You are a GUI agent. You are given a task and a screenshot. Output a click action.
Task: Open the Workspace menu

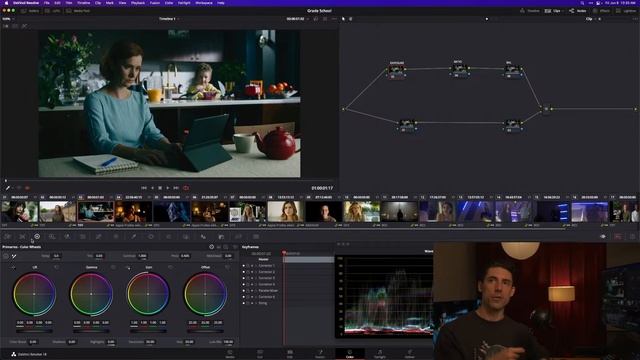pyautogui.click(x=204, y=3)
